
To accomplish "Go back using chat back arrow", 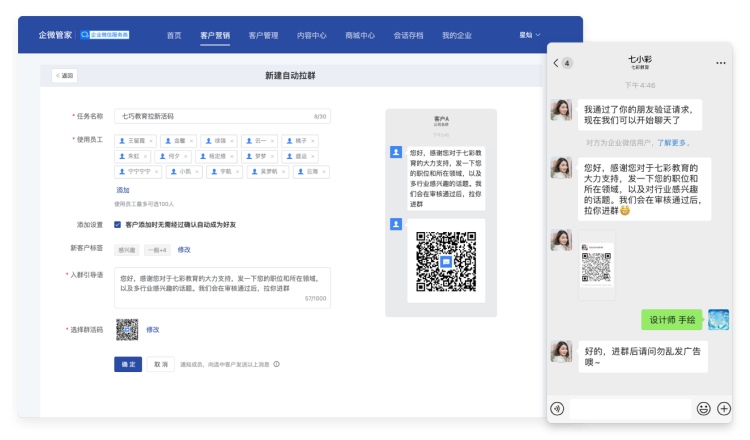I will (x=556, y=62).
